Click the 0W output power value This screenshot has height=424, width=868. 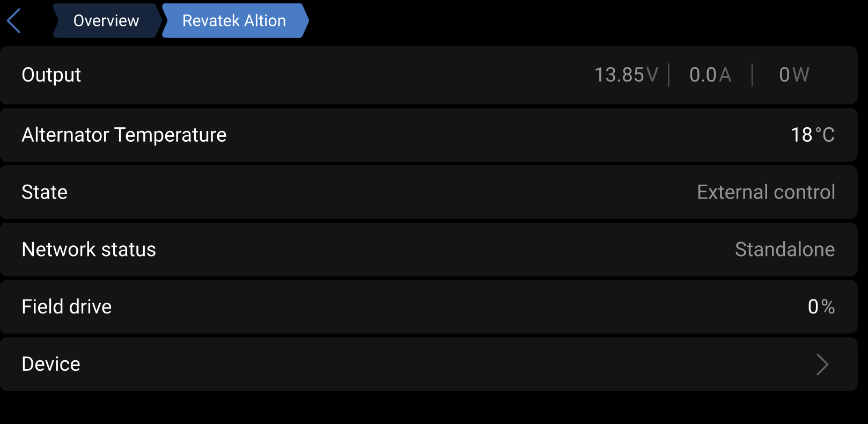tap(794, 75)
